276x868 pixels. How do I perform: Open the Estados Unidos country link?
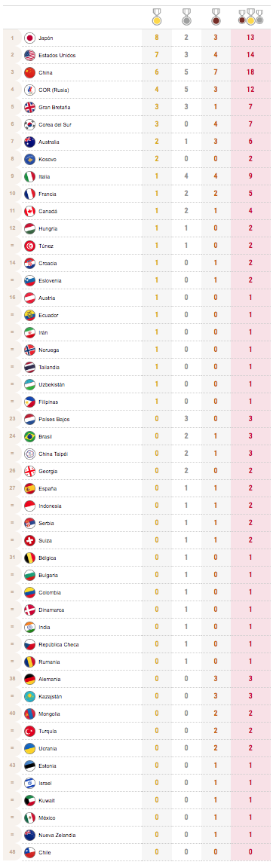point(57,55)
